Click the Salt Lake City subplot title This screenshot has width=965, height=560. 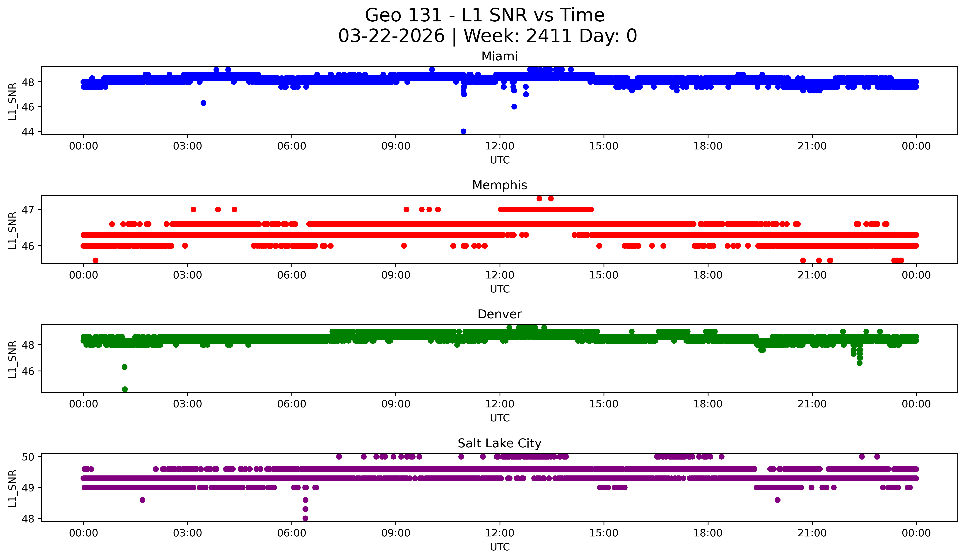click(499, 443)
